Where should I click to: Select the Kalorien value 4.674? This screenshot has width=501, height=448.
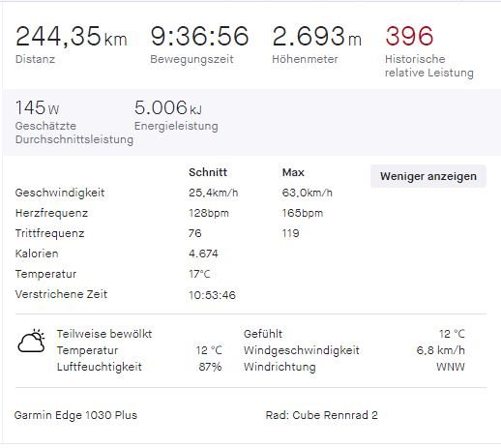203,254
